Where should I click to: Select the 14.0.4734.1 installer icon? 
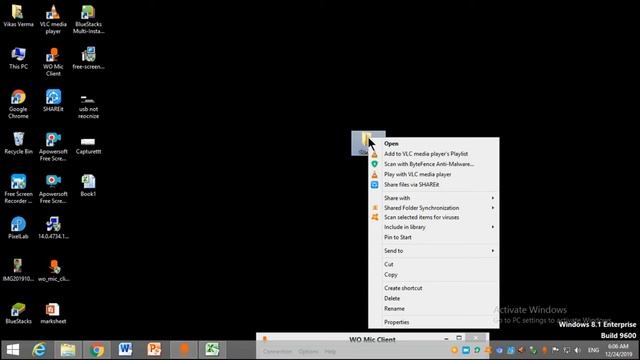[53, 228]
